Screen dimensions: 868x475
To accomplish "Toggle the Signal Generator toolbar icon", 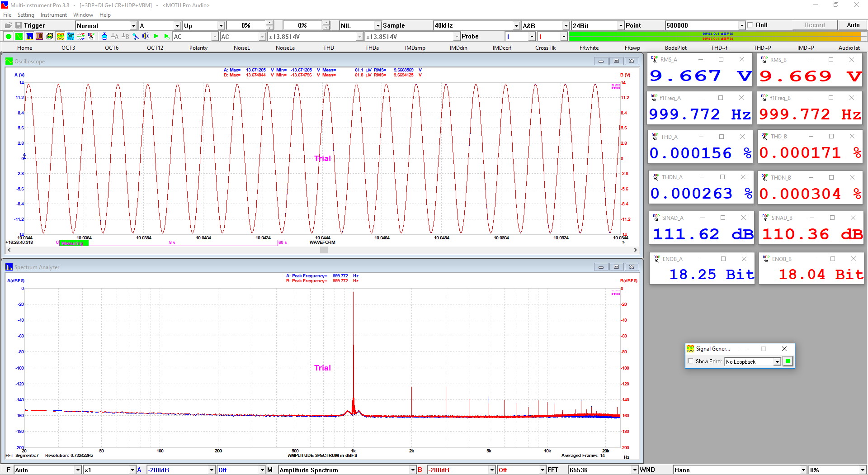I will point(60,37).
